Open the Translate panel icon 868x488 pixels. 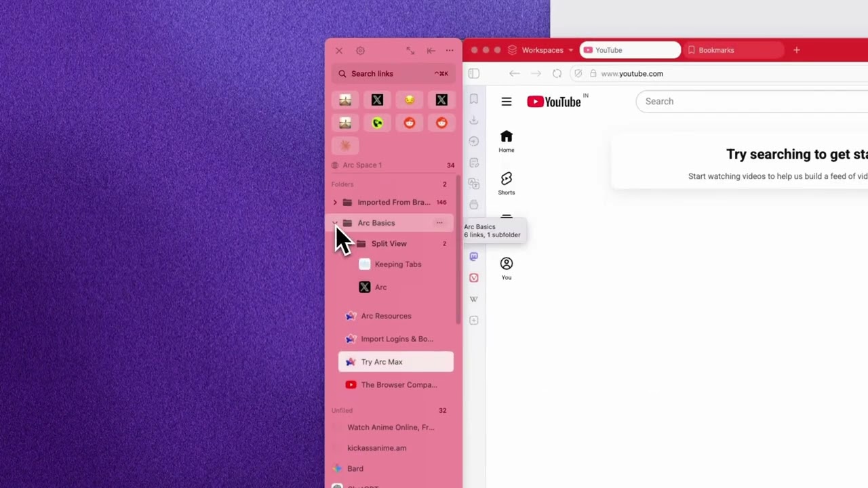click(474, 184)
